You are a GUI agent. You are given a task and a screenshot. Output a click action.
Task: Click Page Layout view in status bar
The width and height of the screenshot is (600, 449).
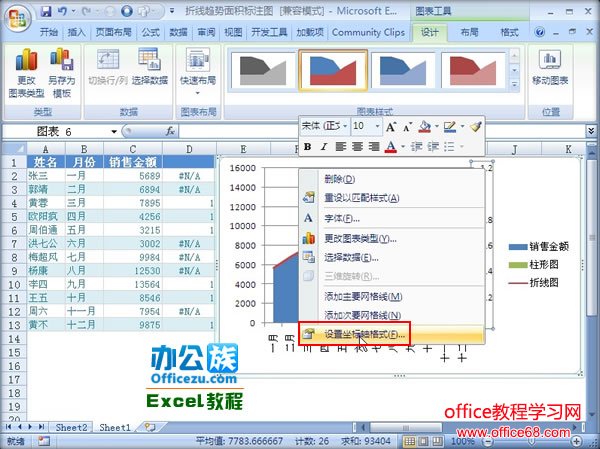click(424, 441)
